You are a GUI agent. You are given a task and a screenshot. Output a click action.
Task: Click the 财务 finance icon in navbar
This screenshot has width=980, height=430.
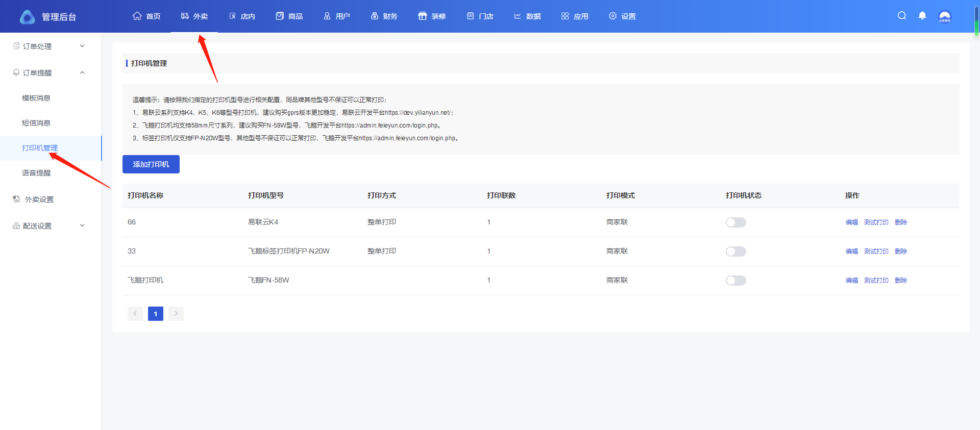point(375,16)
